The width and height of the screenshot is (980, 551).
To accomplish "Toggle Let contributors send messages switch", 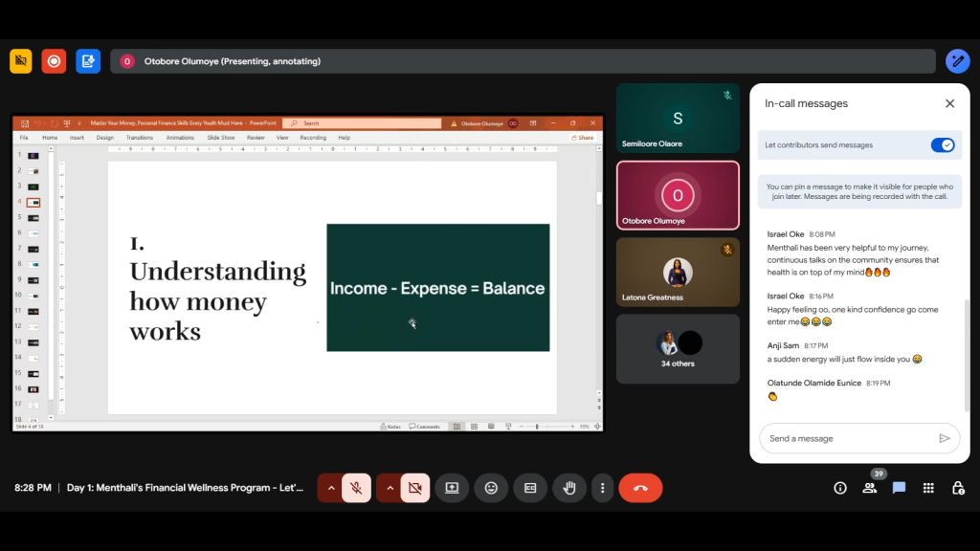I will (943, 145).
